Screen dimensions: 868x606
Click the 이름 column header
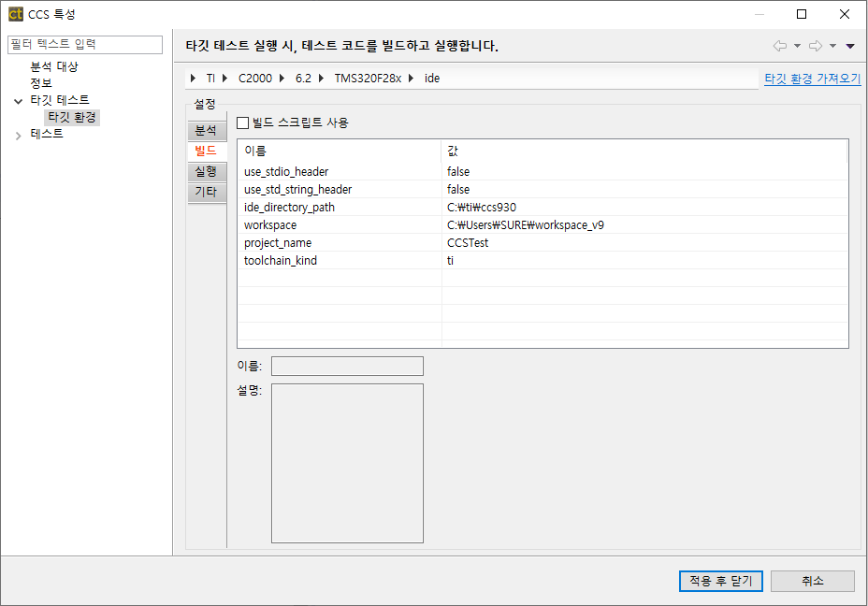pos(340,151)
